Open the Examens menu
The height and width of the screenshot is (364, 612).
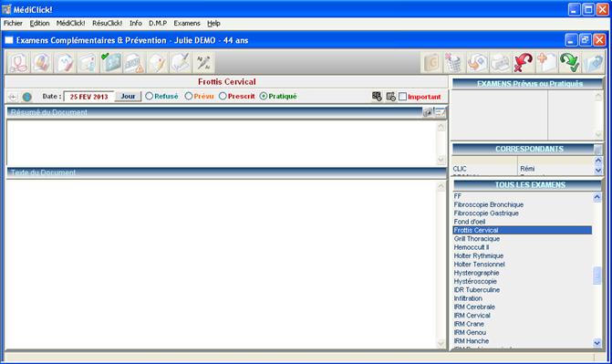click(x=187, y=24)
